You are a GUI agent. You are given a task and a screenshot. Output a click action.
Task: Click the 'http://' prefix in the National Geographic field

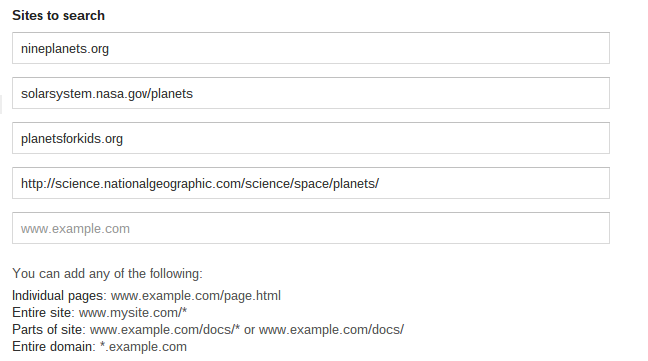click(x=38, y=184)
